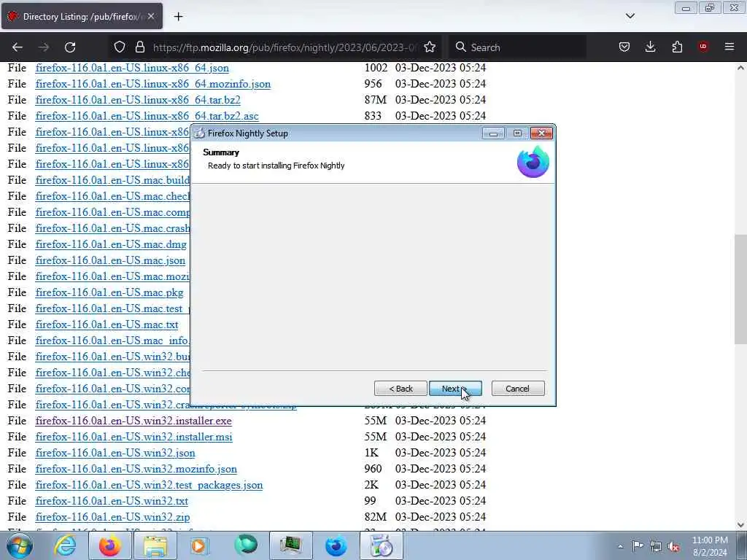747x560 pixels.
Task: Open tracking protection shield icon
Action: point(120,47)
